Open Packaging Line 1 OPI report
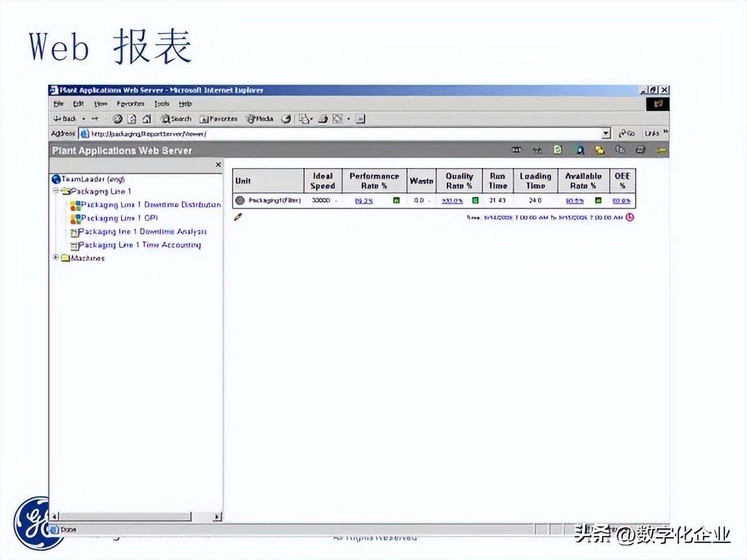Image resolution: width=747 pixels, height=560 pixels. [114, 218]
